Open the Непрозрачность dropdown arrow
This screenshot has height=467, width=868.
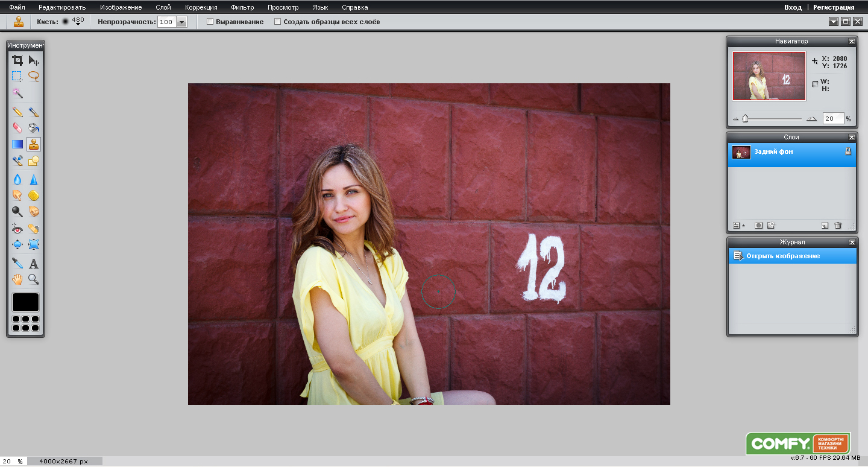(181, 22)
